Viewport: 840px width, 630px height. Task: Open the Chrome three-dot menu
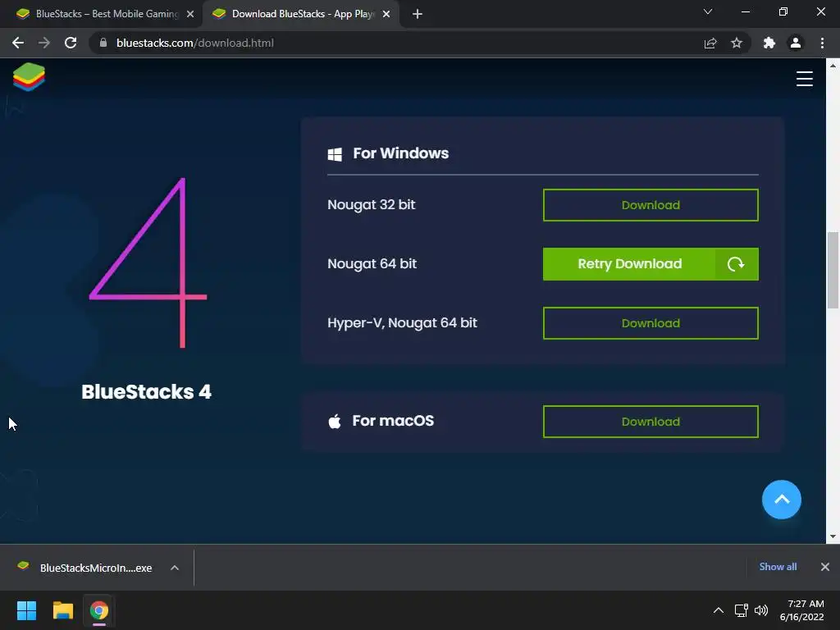[x=822, y=43]
